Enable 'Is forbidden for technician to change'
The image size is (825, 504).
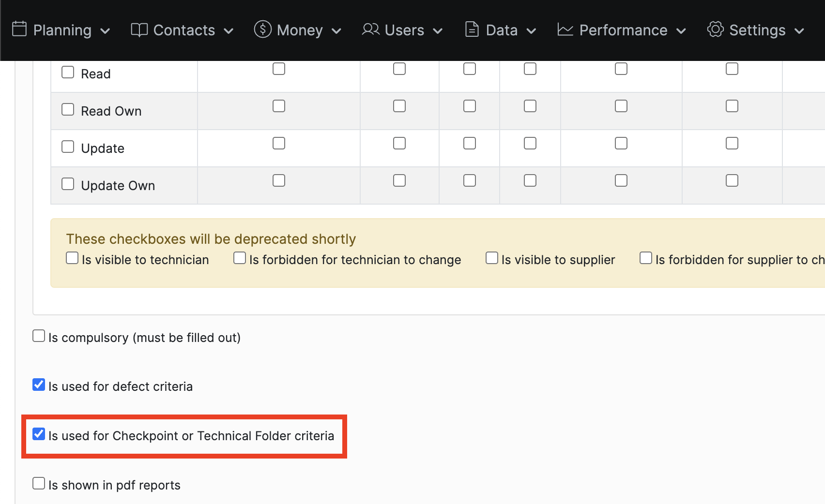pyautogui.click(x=240, y=258)
